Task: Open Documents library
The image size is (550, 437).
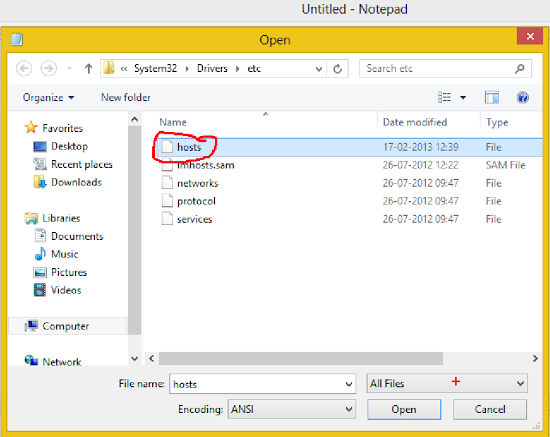Action: coord(69,236)
